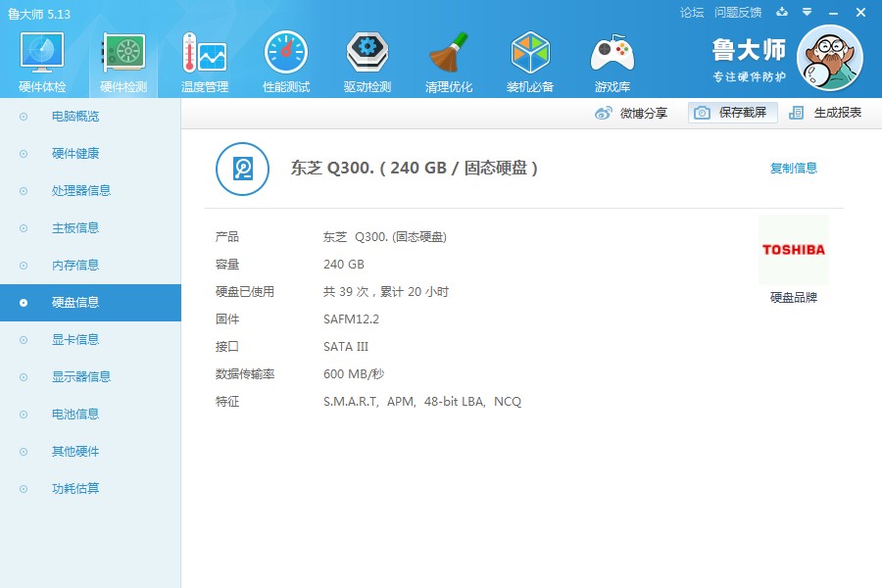Open 清理优化 cleanup broom icon

pos(448,62)
